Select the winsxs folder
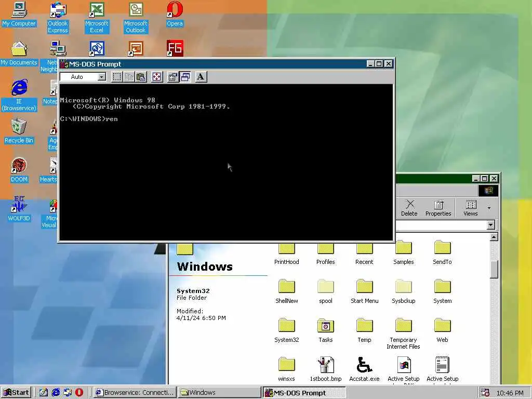The height and width of the screenshot is (399, 532). [x=287, y=370]
